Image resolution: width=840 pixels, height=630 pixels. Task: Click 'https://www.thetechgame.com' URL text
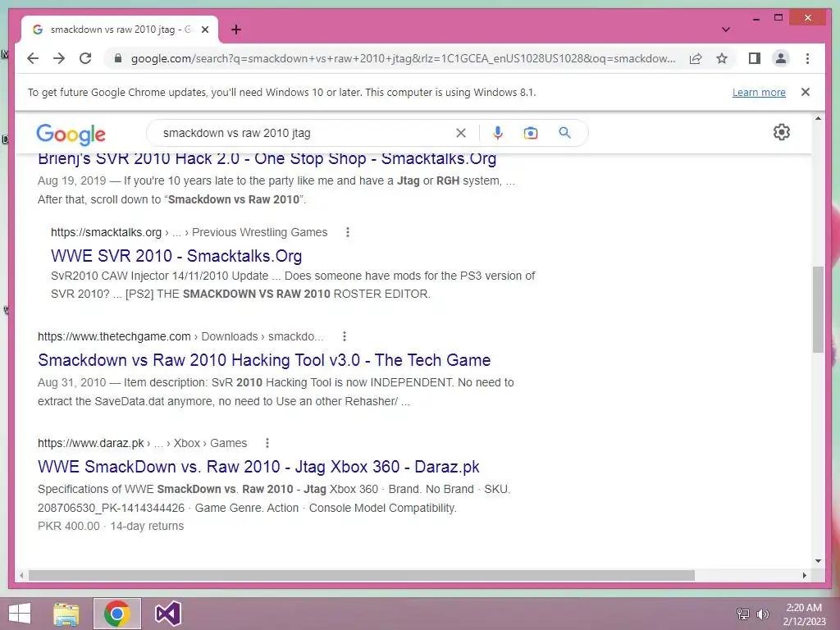(114, 336)
